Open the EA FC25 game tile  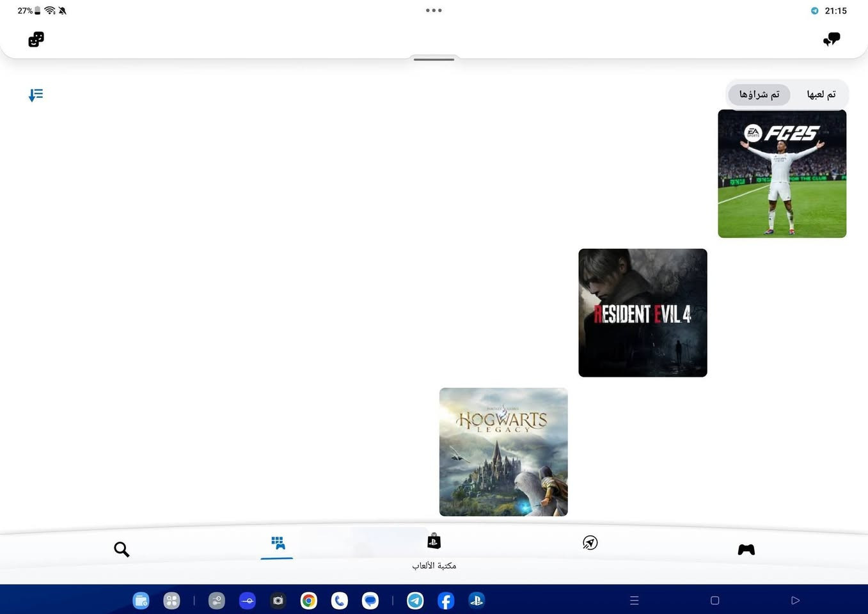tap(782, 173)
